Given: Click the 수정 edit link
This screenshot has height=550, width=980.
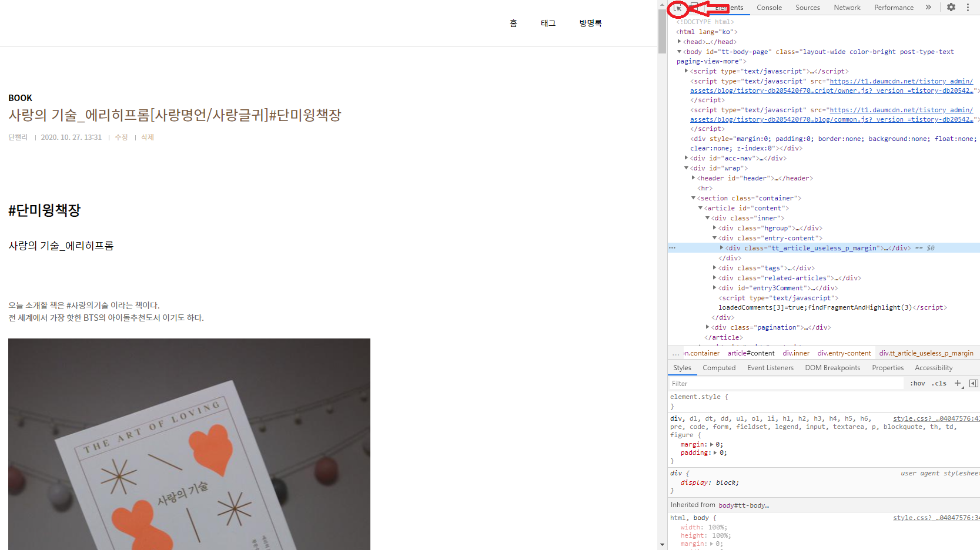Looking at the screenshot, I should [x=121, y=137].
